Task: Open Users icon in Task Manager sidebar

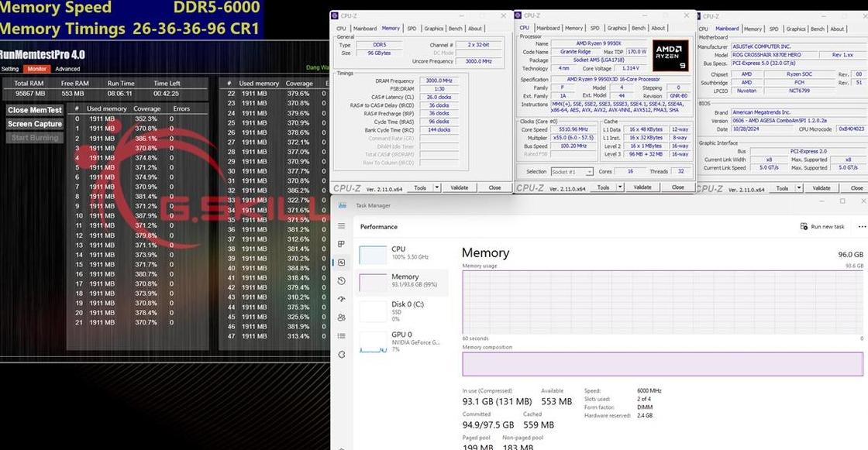Action: (x=342, y=317)
